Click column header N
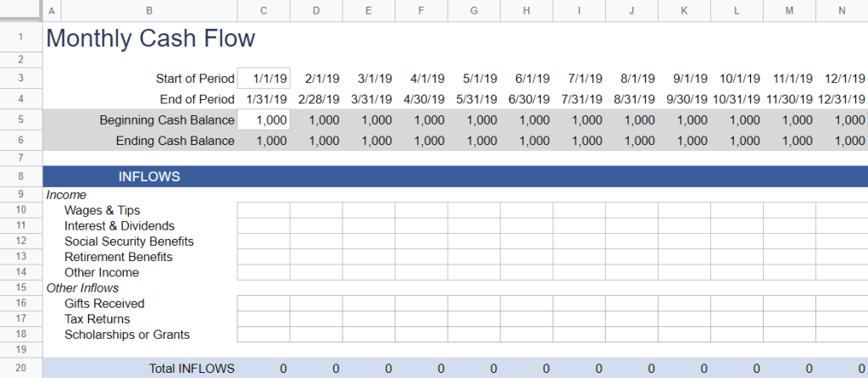The width and height of the screenshot is (868, 378). point(842,10)
